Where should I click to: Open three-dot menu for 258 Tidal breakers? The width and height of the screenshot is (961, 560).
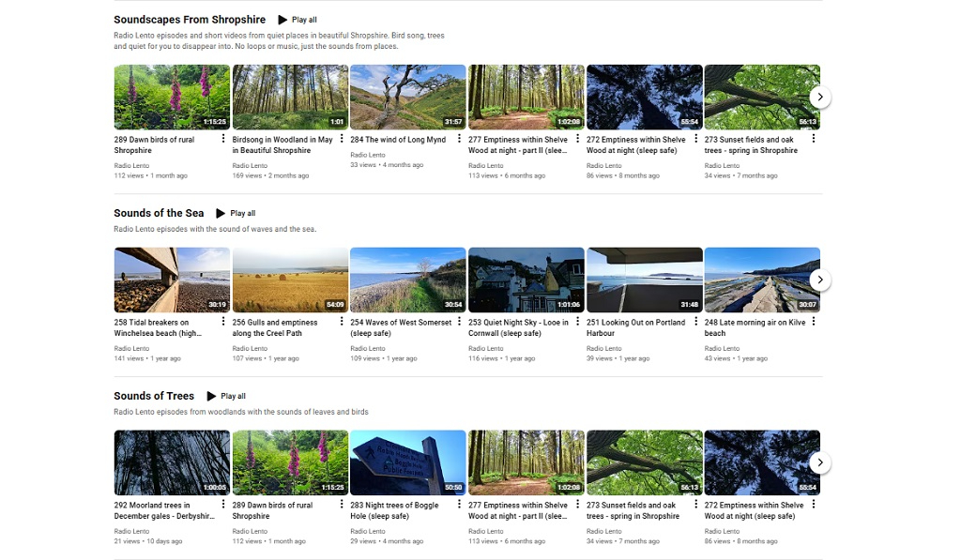(223, 322)
